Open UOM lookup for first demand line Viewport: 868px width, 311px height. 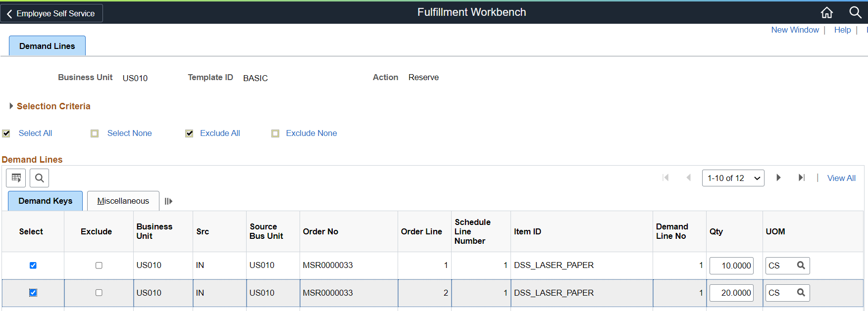[x=801, y=266]
